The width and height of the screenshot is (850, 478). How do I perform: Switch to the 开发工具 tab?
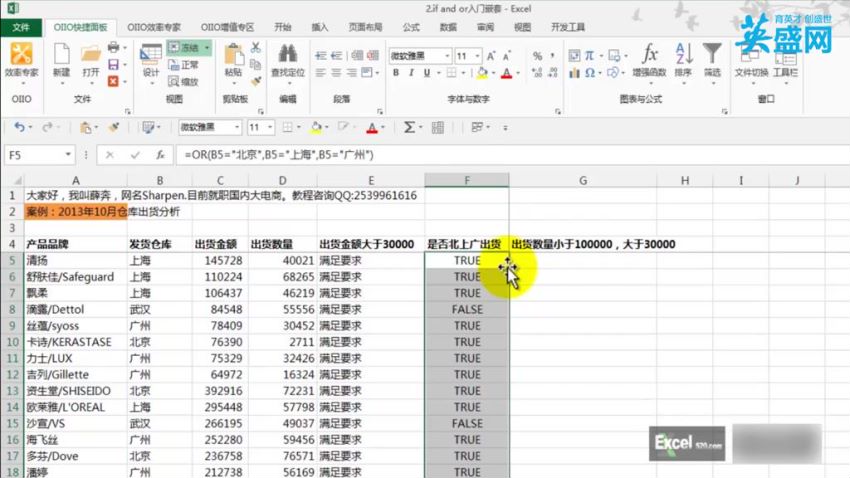tap(568, 27)
